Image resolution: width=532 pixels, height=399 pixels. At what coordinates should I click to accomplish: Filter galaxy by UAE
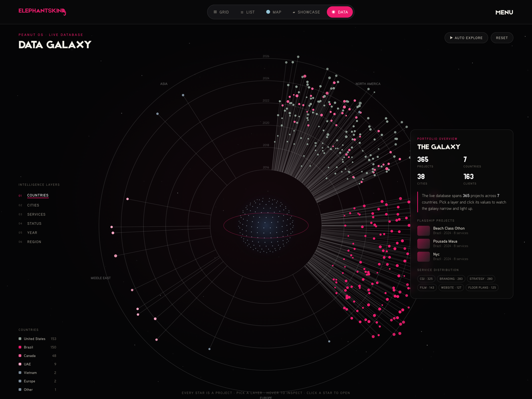point(37,364)
